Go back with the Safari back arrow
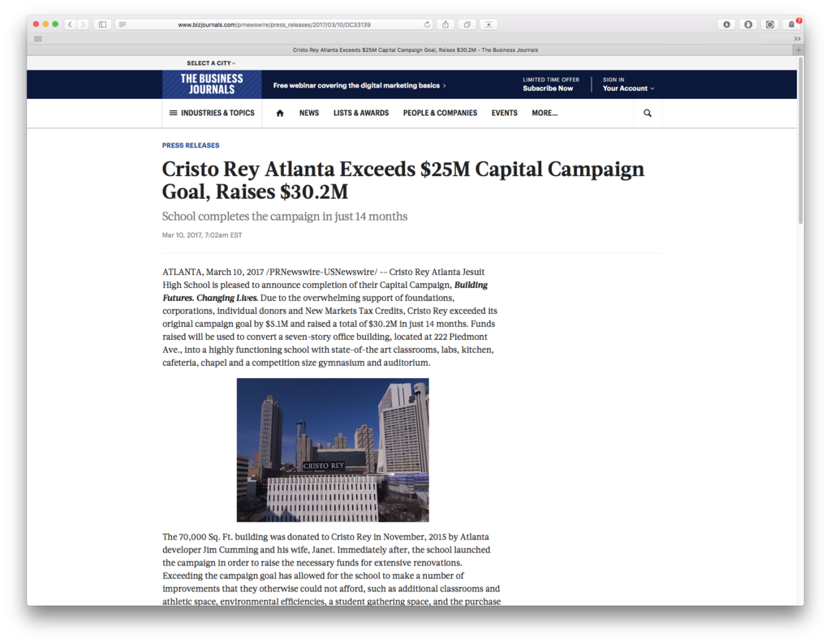Image resolution: width=831 pixels, height=644 pixels. pos(70,24)
